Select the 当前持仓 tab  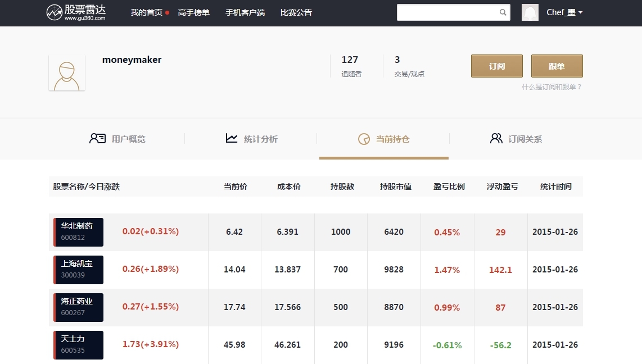(383, 139)
